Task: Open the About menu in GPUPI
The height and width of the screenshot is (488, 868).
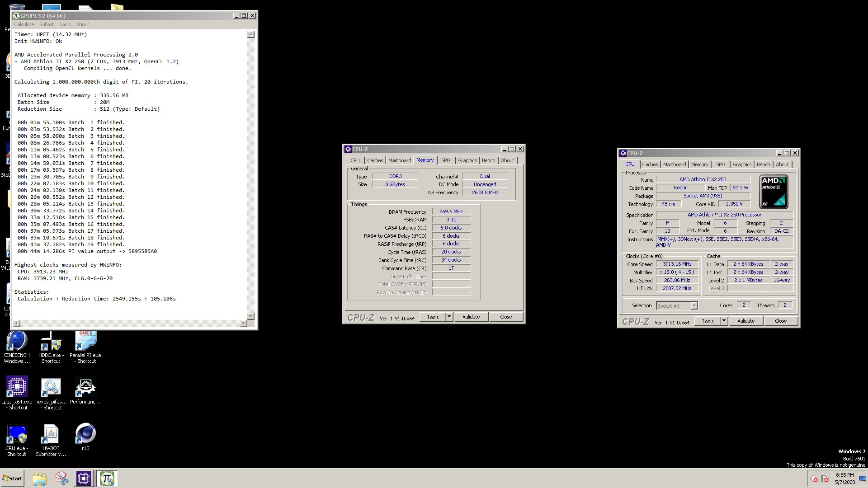Action: pyautogui.click(x=82, y=24)
